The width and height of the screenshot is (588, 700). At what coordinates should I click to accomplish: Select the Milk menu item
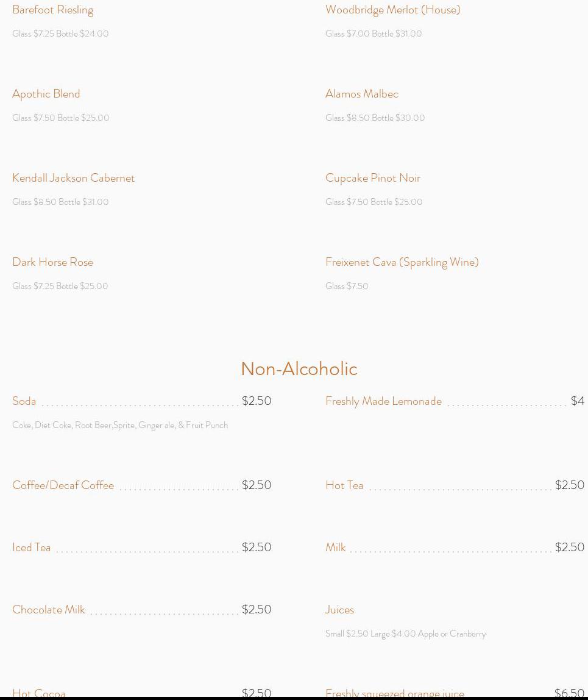tap(336, 548)
